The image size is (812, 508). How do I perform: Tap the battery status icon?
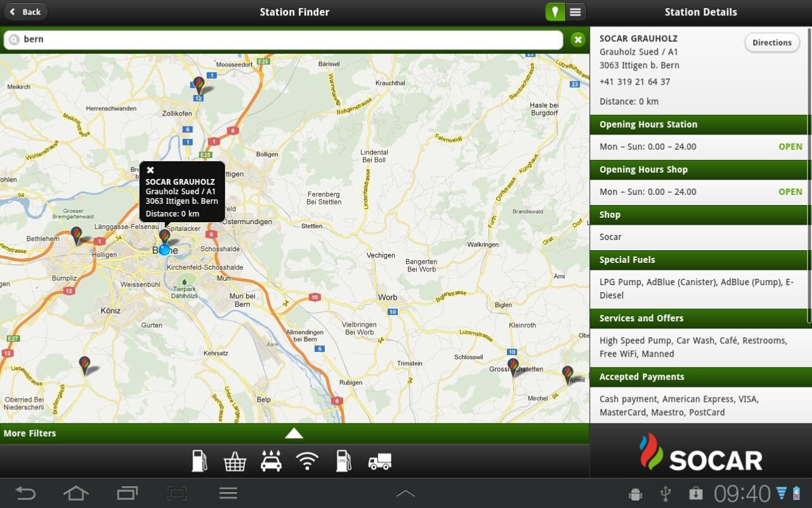coord(796,493)
